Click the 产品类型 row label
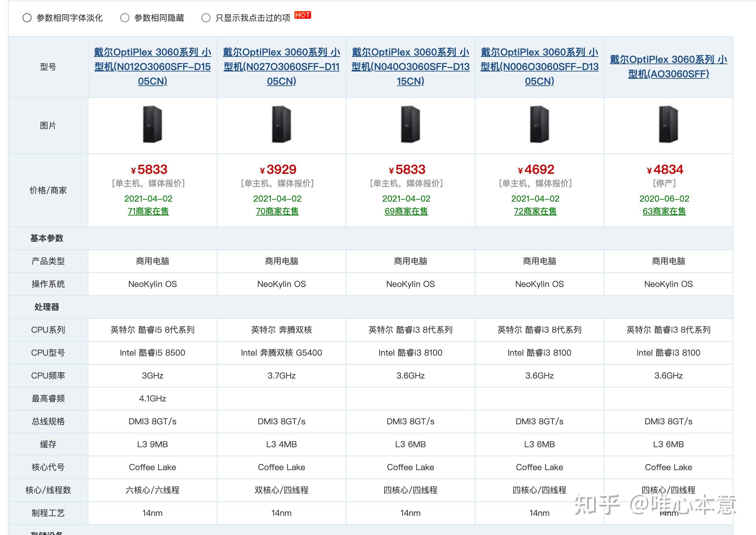The height and width of the screenshot is (535, 756). [x=48, y=261]
